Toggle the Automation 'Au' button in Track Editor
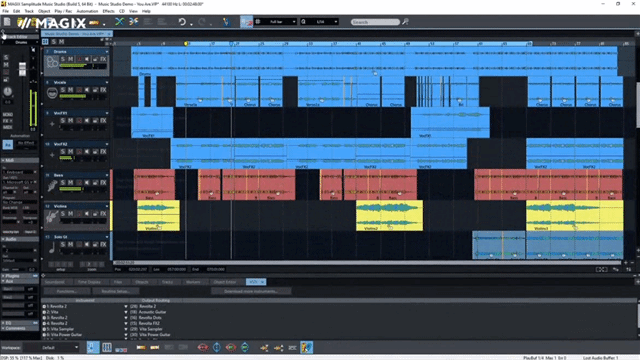 point(7,144)
